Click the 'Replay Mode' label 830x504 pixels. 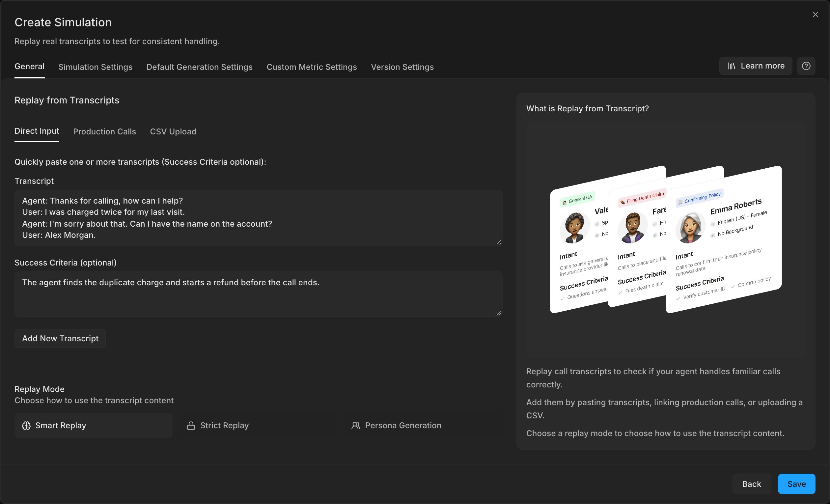click(40, 389)
